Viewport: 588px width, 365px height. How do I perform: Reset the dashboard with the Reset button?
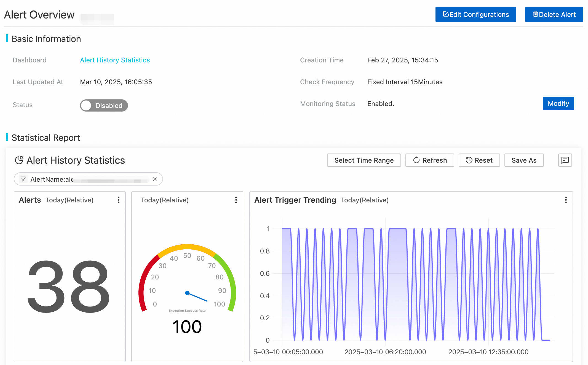tap(479, 160)
